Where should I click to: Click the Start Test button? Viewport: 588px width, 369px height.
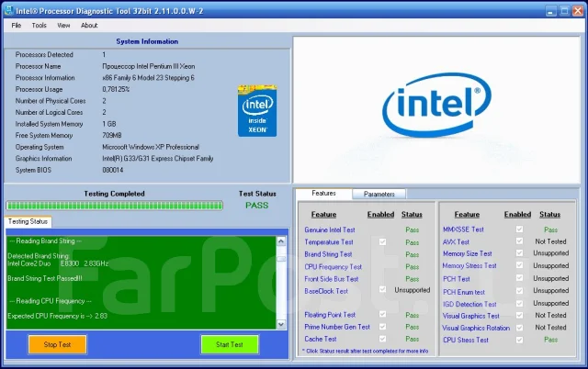(x=230, y=344)
